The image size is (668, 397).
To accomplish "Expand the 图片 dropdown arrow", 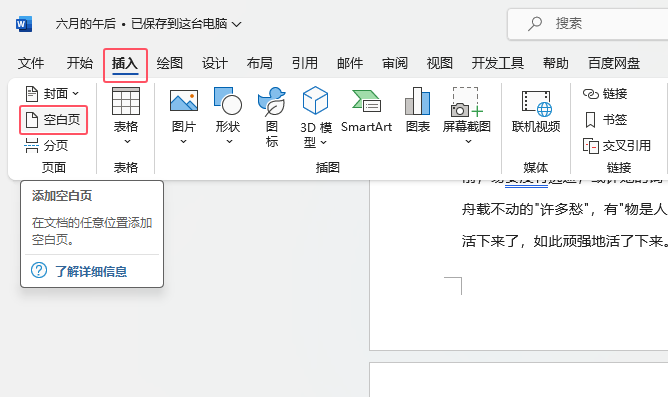I will click(x=183, y=141).
